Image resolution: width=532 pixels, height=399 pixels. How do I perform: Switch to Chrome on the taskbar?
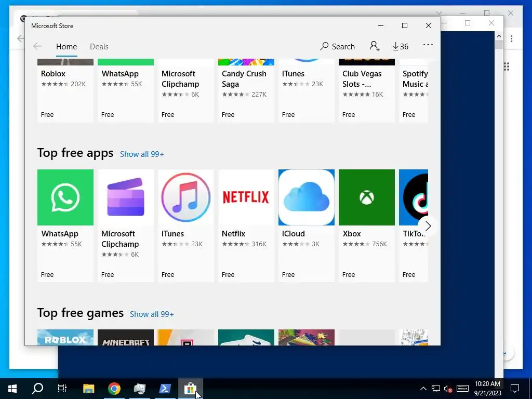(x=114, y=389)
